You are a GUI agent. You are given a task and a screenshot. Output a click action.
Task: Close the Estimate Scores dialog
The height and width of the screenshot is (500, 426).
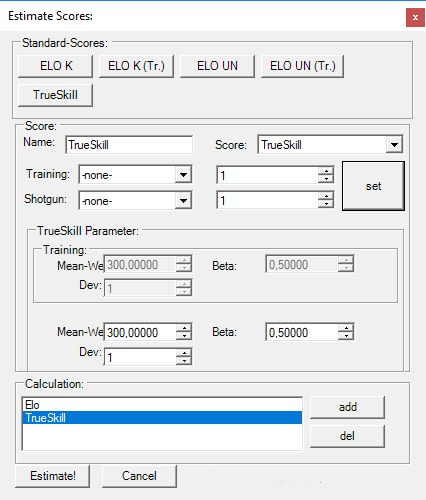415,17
